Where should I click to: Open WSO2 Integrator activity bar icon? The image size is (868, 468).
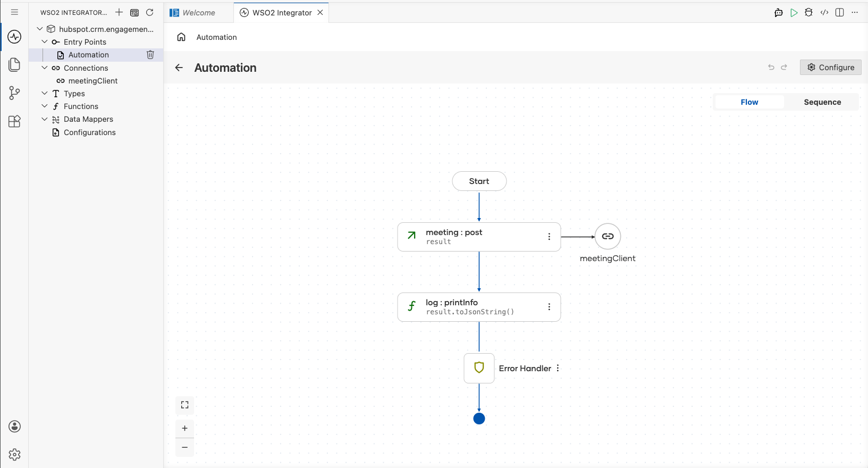(14, 37)
